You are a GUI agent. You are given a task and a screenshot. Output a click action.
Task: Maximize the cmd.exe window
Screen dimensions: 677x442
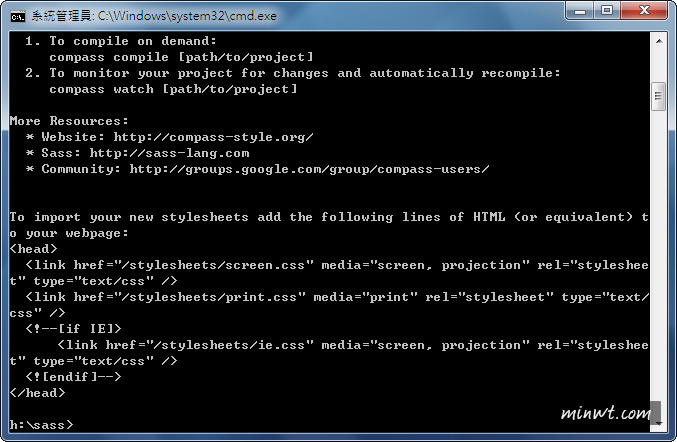[x=607, y=11]
